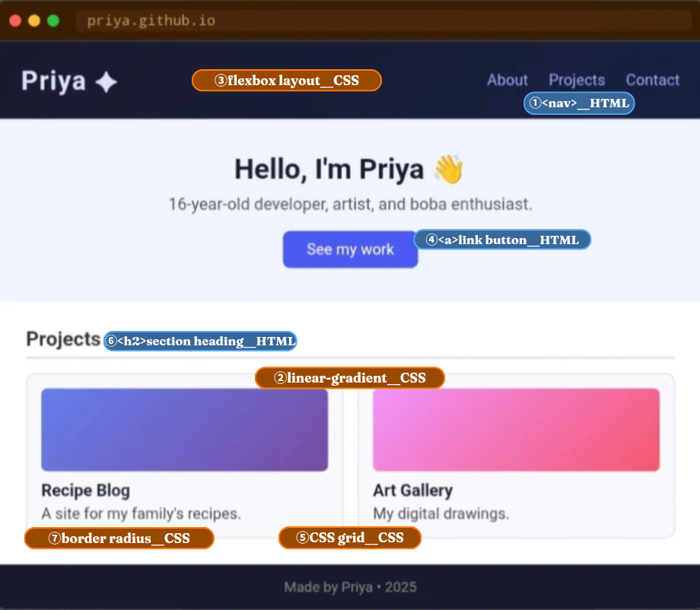Click the yellow minimize control of the browser window
700x610 pixels.
(x=33, y=21)
